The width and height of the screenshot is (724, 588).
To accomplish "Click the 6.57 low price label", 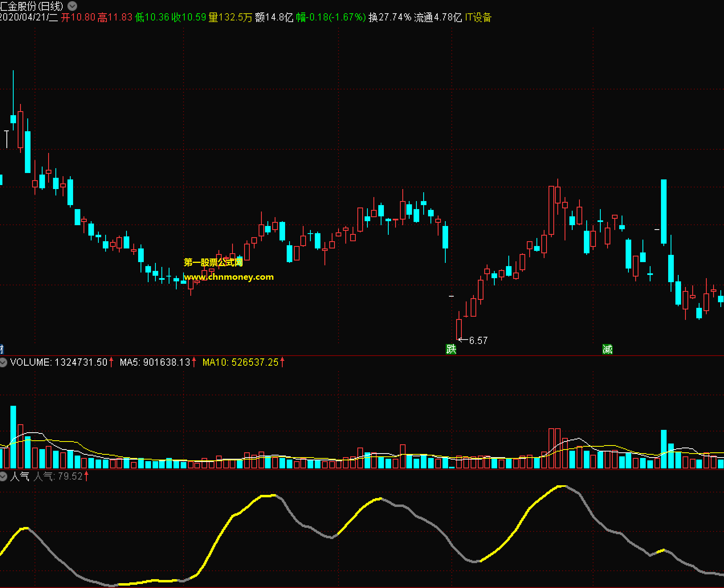I will tap(478, 340).
